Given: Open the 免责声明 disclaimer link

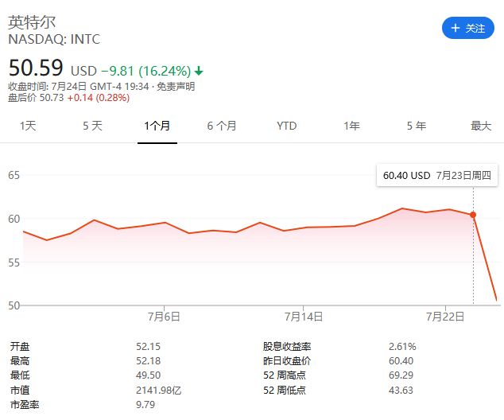Looking at the screenshot, I should coord(176,87).
